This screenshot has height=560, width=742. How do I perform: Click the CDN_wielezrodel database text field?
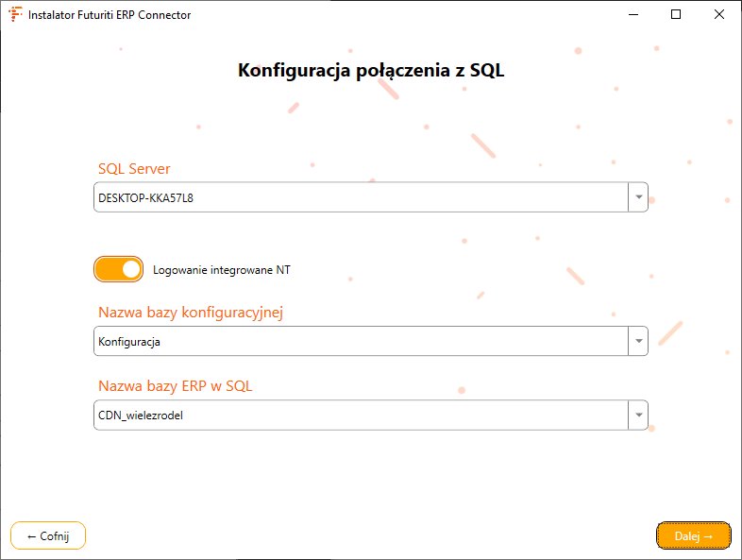click(359, 415)
